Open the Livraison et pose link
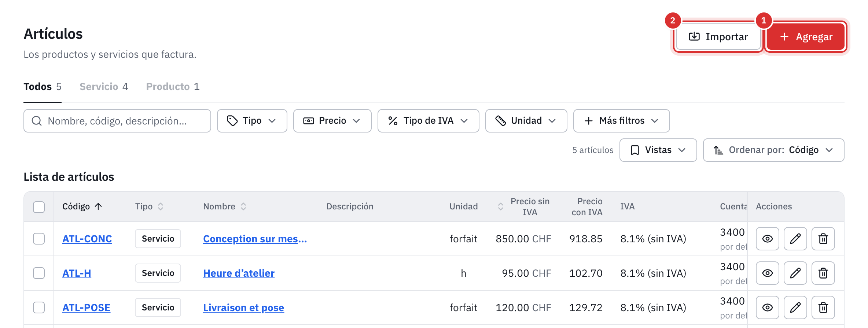868x328 pixels. pyautogui.click(x=243, y=307)
